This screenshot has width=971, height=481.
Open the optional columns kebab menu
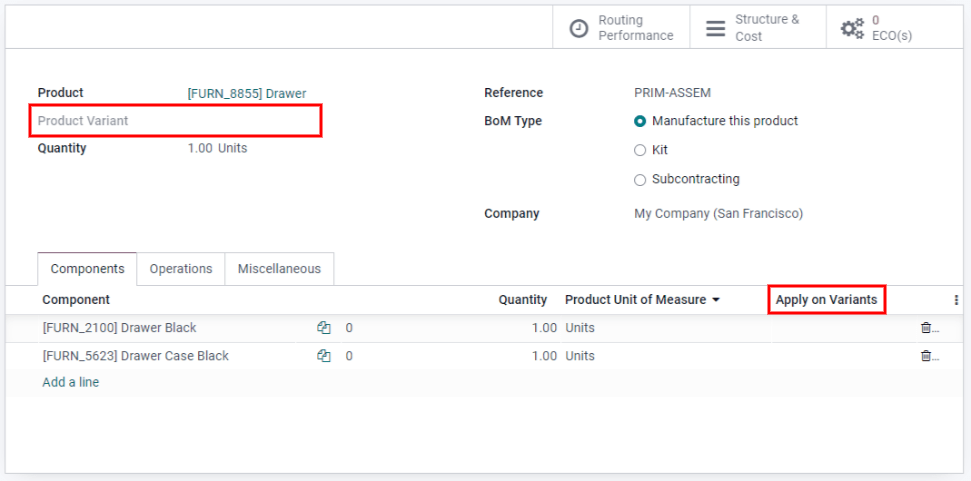click(956, 300)
